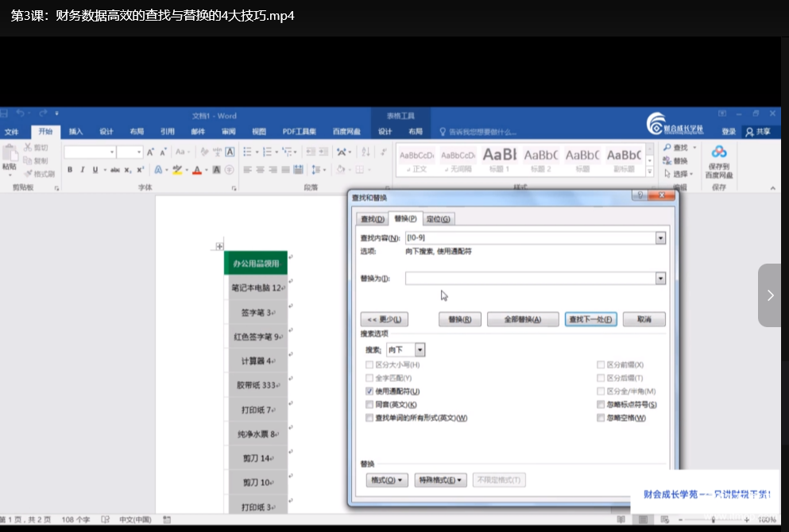This screenshot has width=789, height=532.
Task: Click the 替换(R) button
Action: pos(459,319)
